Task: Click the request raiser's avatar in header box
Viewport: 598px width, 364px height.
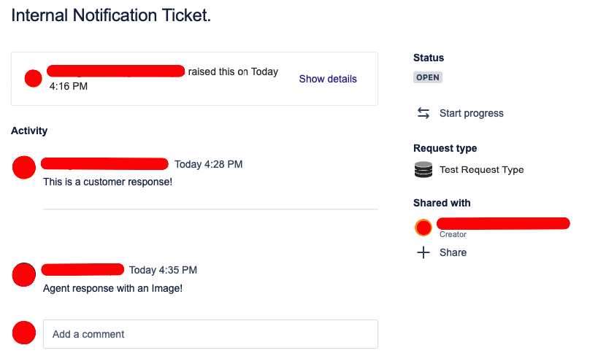Action: (x=33, y=78)
